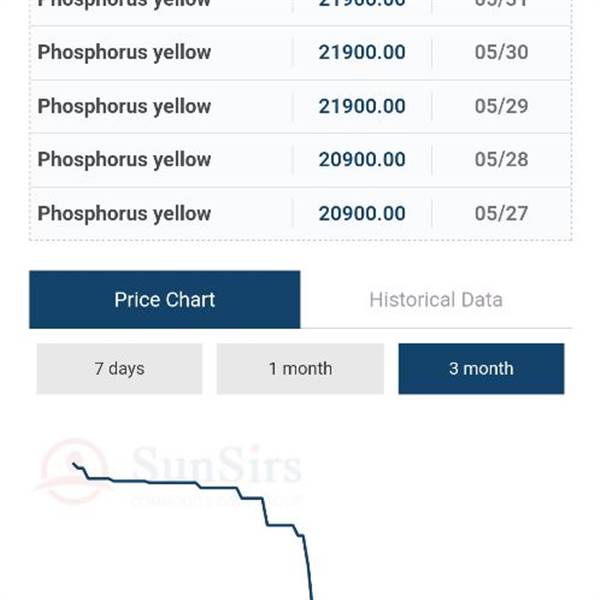Open Phosphorus yellow in the 05/29 row
The height and width of the screenshot is (600, 600).
pos(124,106)
